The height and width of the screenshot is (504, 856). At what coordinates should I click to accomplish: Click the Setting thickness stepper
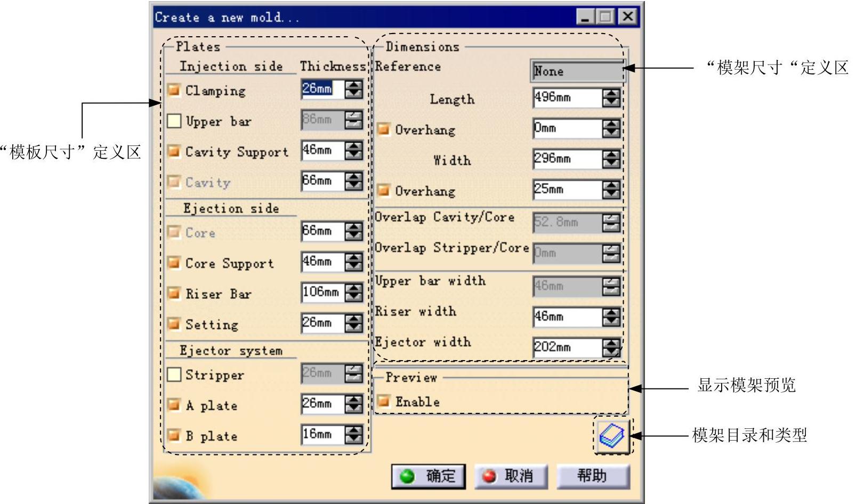coord(353,323)
